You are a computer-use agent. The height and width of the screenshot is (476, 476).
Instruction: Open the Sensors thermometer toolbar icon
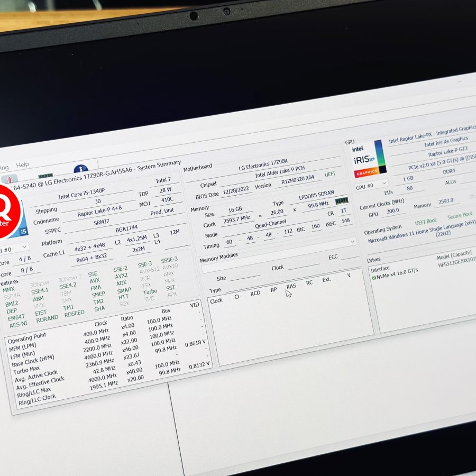tap(9, 179)
